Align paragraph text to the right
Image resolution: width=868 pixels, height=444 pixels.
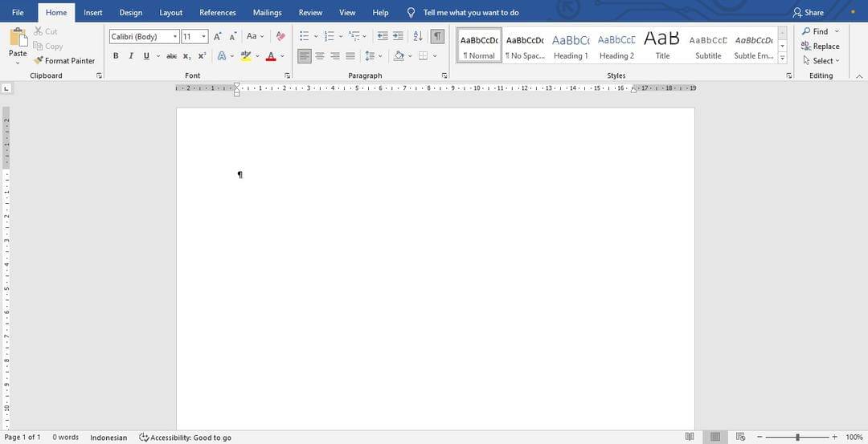(x=335, y=56)
